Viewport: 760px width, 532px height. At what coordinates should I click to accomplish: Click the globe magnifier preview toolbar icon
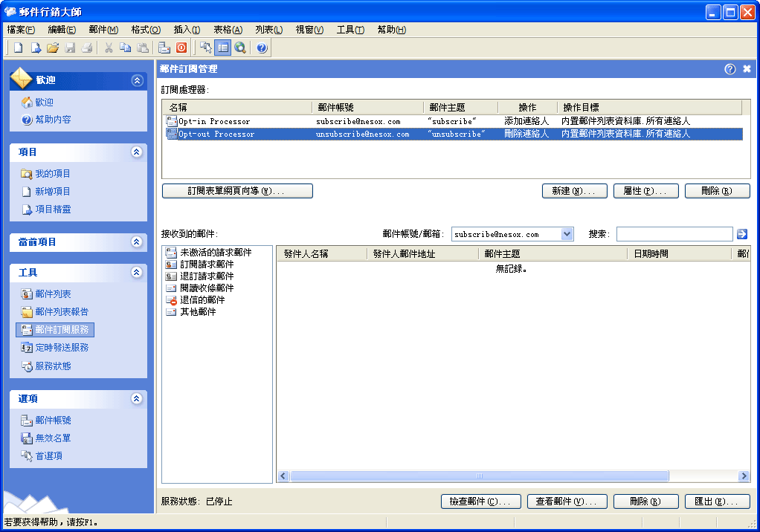[240, 48]
